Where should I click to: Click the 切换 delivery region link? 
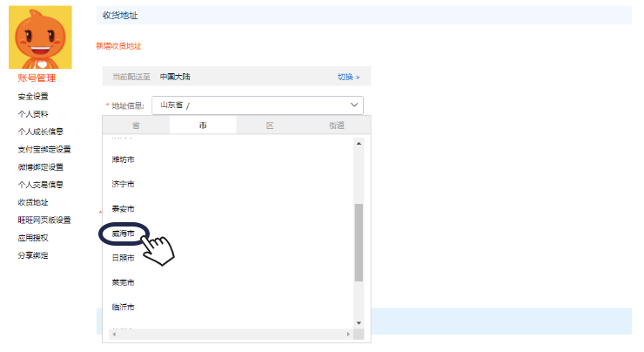(x=348, y=78)
